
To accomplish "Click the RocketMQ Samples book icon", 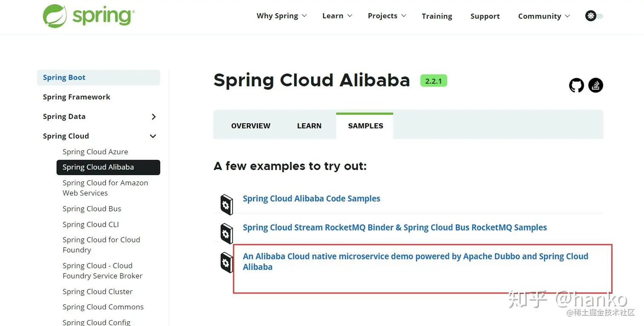I will point(227,234).
